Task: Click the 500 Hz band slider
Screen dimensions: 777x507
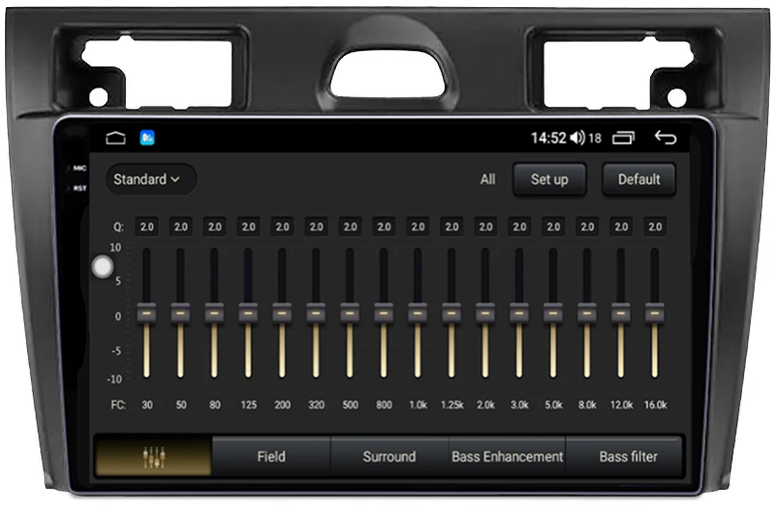Action: (x=350, y=313)
